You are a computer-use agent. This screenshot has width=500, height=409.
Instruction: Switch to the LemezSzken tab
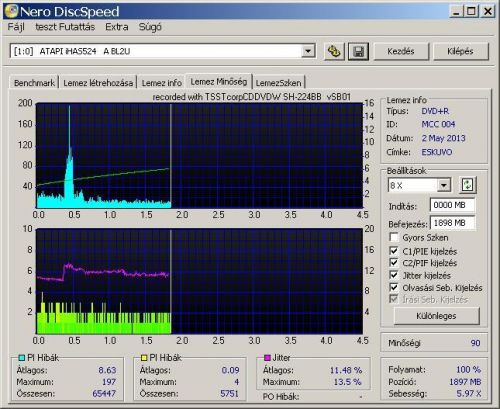278,83
